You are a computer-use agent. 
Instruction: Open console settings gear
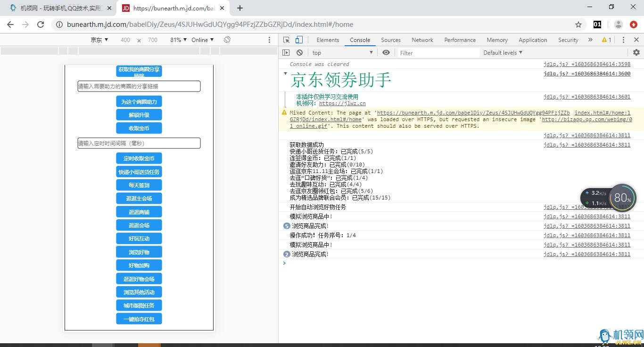636,53
